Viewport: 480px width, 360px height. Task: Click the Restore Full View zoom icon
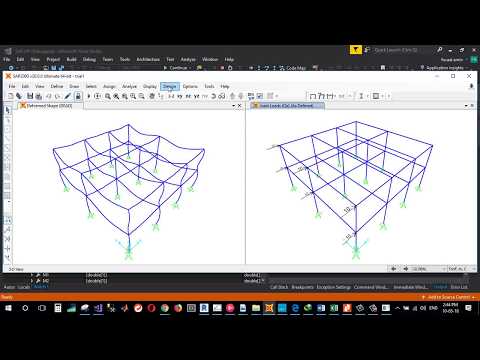pos(116,96)
